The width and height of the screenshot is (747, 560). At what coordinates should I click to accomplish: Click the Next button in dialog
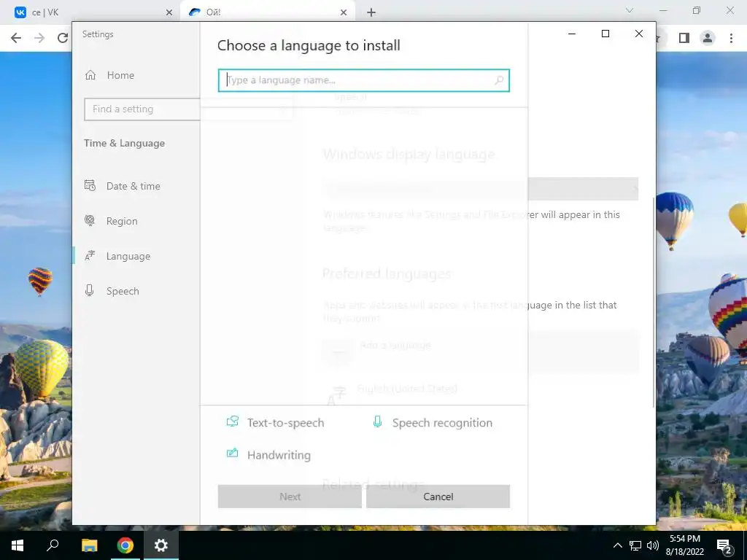coord(290,497)
